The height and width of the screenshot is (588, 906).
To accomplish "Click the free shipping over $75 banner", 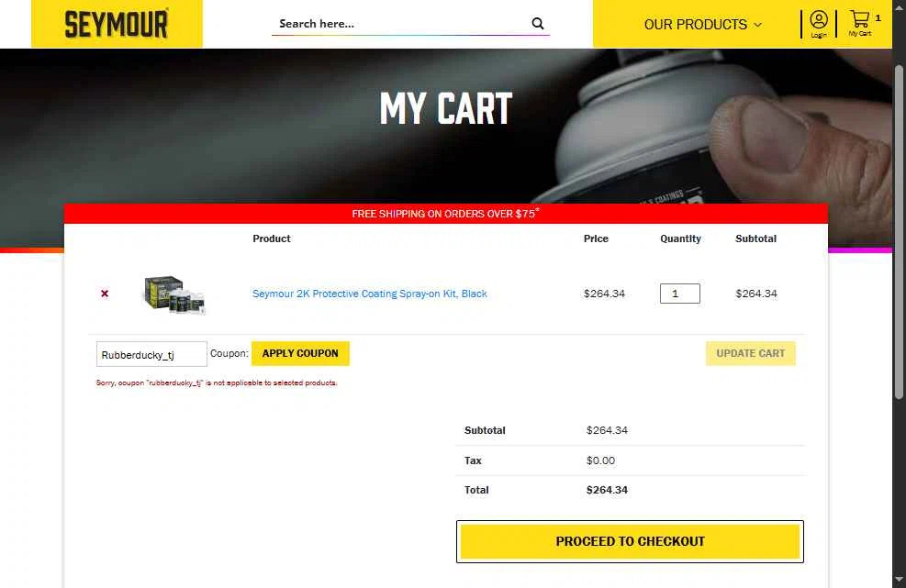I will click(x=445, y=214).
